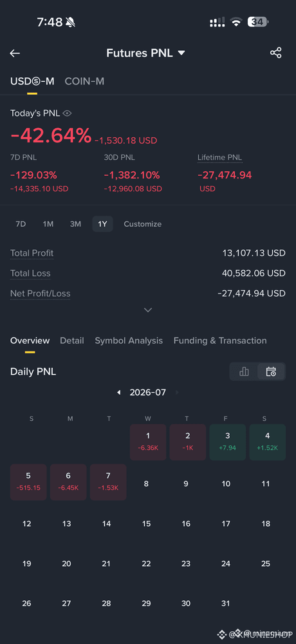Select the 1M time range
Viewport: 296px width, 644px height.
pyautogui.click(x=48, y=224)
